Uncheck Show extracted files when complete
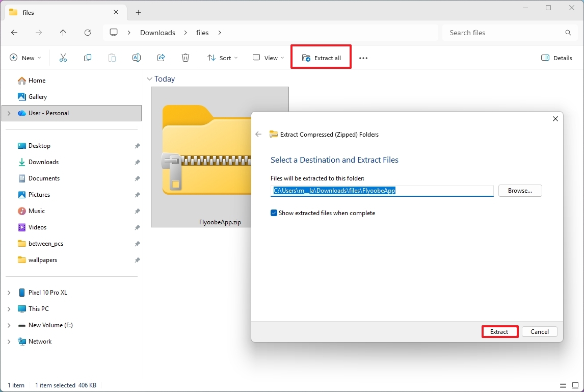584x392 pixels. click(274, 213)
